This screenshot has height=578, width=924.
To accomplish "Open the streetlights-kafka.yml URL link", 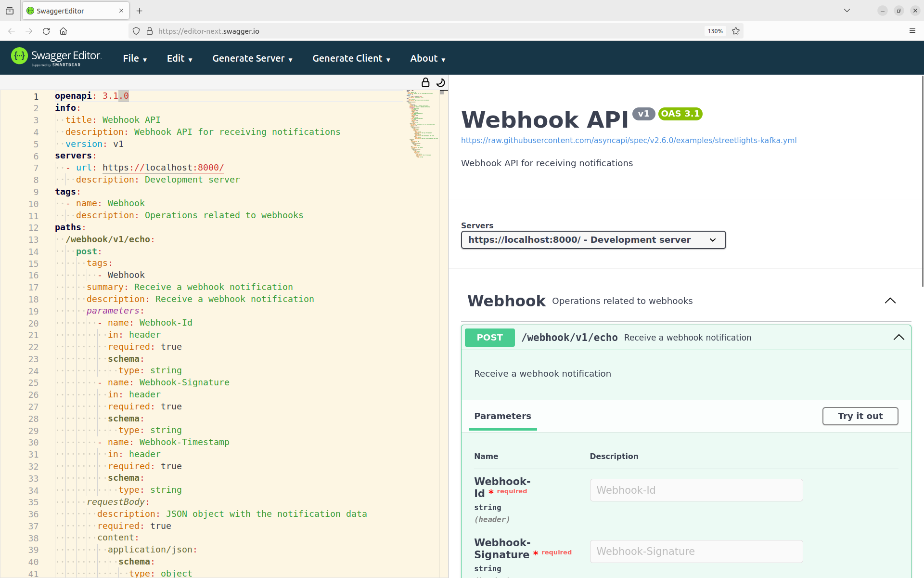I will click(629, 140).
